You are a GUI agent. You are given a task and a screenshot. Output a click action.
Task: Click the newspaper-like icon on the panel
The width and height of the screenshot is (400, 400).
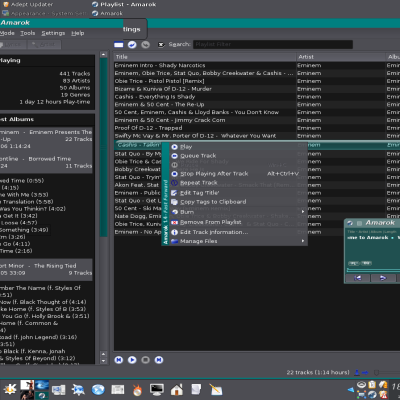click(x=118, y=389)
